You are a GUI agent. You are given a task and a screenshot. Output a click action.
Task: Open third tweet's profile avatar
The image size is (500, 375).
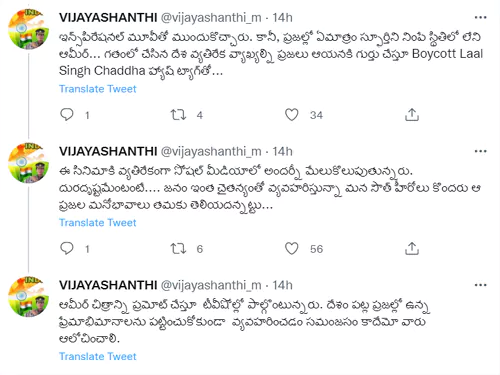[28, 297]
